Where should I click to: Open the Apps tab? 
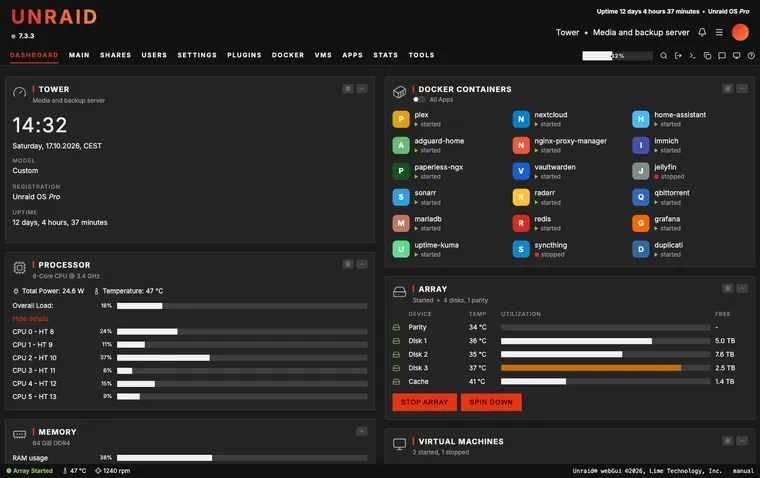pos(352,55)
